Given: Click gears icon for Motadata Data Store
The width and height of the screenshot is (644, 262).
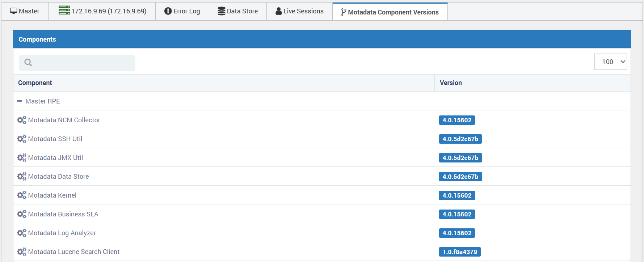Looking at the screenshot, I should (22, 177).
